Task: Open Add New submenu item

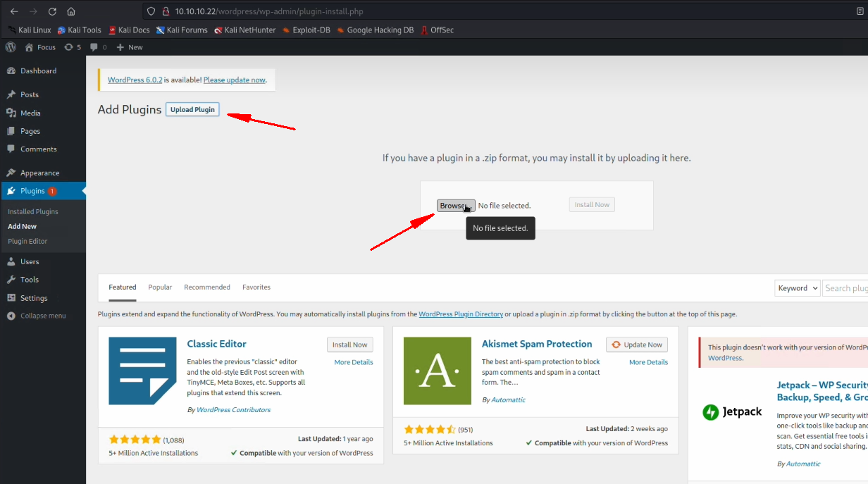Action: [x=22, y=226]
